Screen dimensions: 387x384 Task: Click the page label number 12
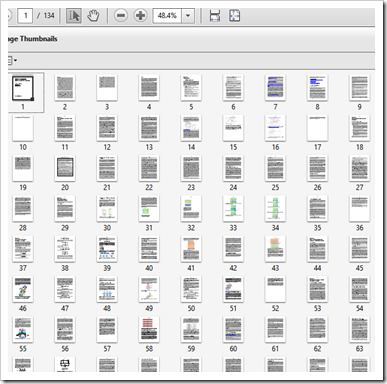point(107,147)
